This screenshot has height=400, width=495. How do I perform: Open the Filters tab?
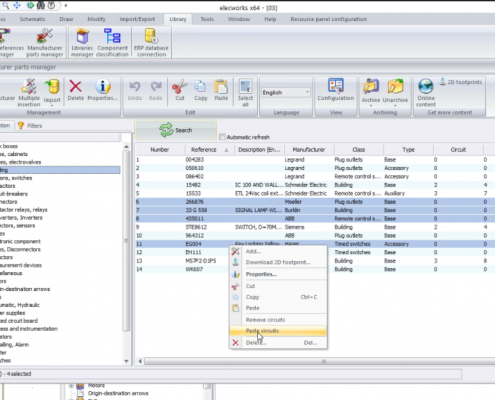(30, 126)
